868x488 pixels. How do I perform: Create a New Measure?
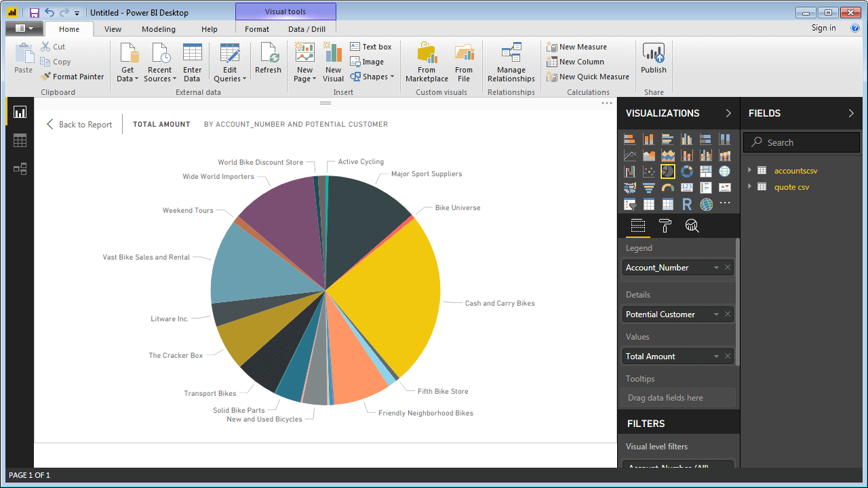tap(577, 47)
